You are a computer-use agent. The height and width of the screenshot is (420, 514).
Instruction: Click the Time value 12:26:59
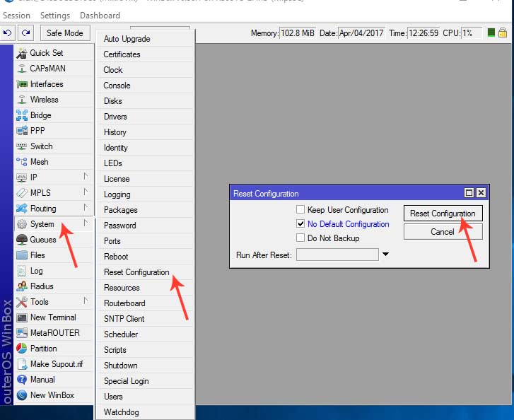pos(424,33)
